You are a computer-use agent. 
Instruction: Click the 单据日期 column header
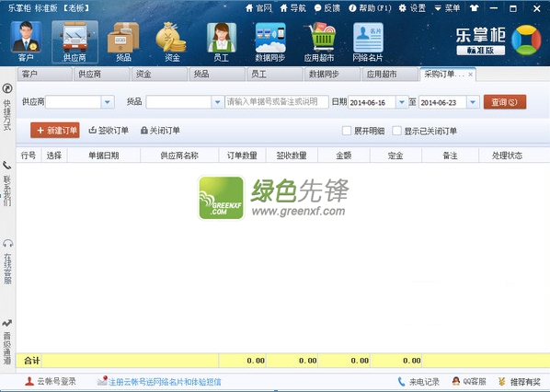pyautogui.click(x=104, y=156)
